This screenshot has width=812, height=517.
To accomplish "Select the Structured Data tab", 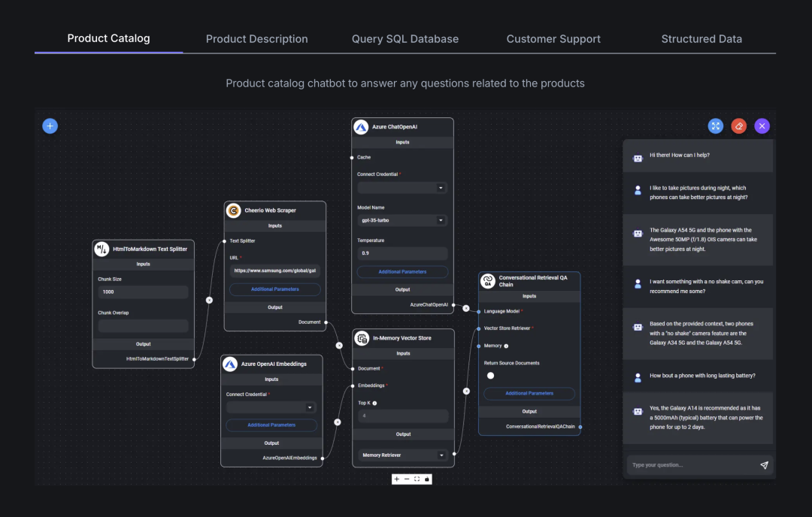I will (x=701, y=39).
